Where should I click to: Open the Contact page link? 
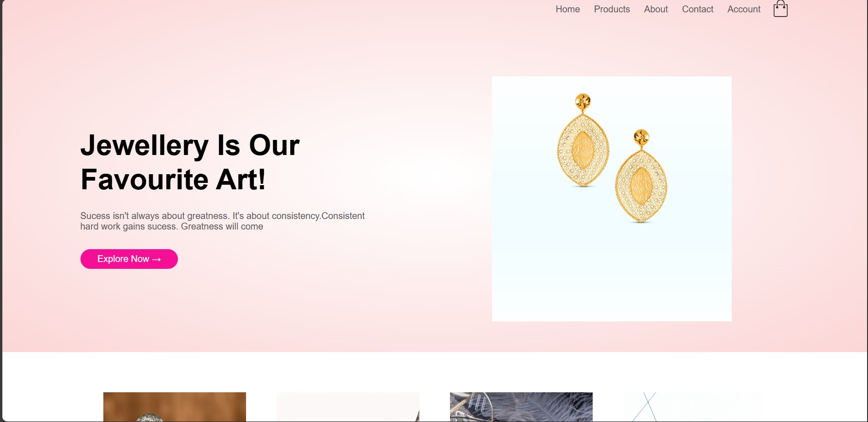coord(697,9)
